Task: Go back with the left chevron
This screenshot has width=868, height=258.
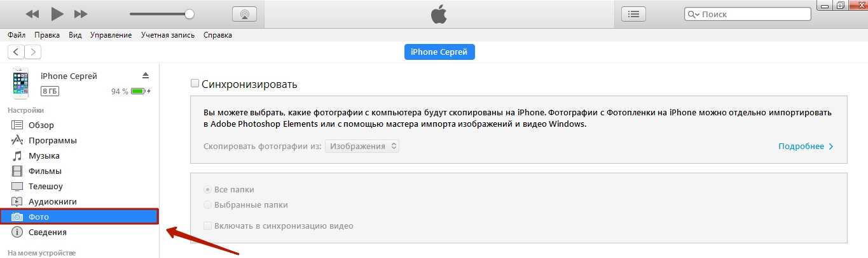Action: pyautogui.click(x=15, y=52)
